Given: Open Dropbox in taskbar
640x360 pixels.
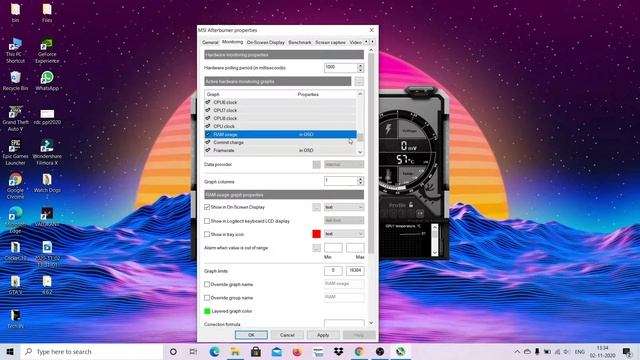Looking at the screenshot, I should click(x=338, y=351).
